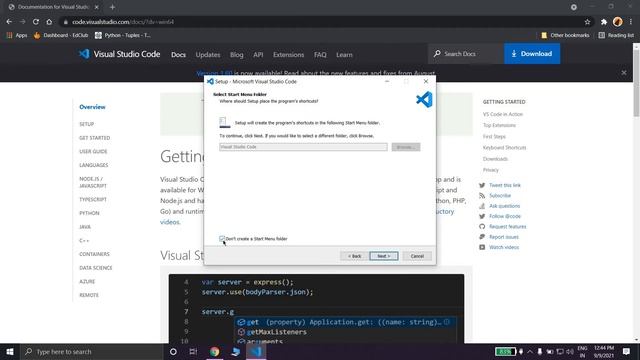Open Keyboard Shortcuts link
Image resolution: width=640 pixels, height=360 pixels.
pyautogui.click(x=504, y=147)
